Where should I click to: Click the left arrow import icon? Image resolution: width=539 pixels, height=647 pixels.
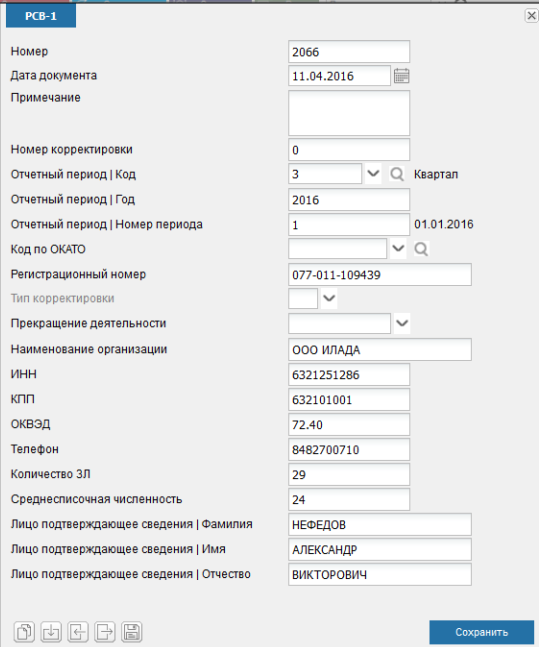coord(78,632)
